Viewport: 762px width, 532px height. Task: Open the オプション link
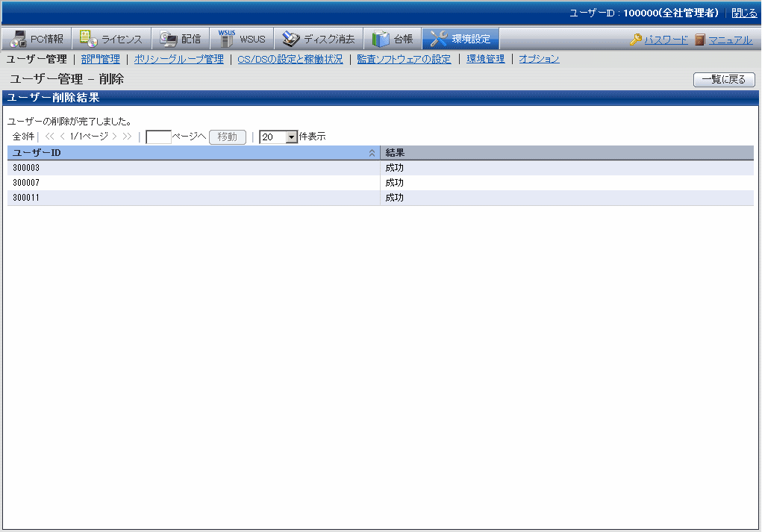(539, 59)
